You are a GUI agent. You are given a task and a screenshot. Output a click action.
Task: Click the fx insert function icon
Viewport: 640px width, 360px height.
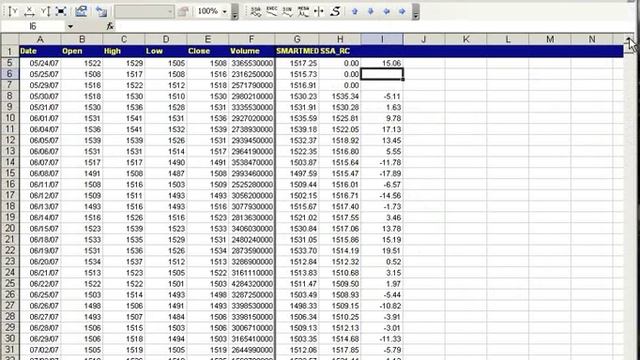click(110, 26)
